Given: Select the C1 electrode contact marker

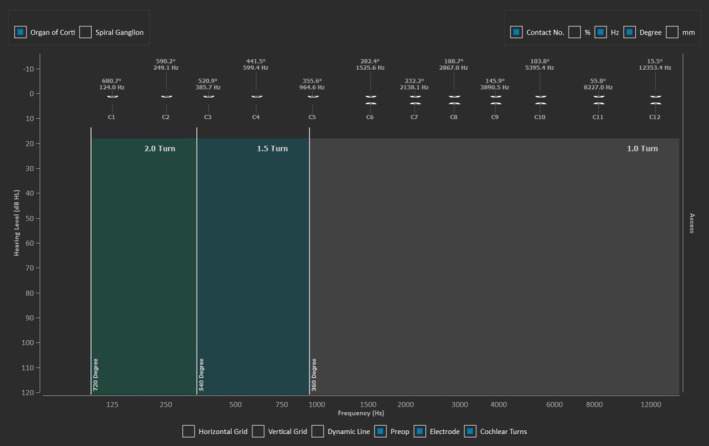Looking at the screenshot, I should tap(112, 97).
